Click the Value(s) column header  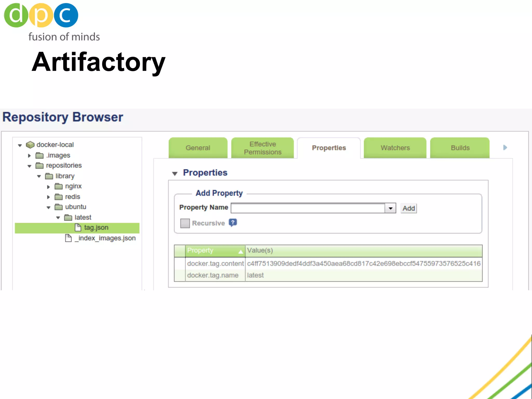[364, 251]
